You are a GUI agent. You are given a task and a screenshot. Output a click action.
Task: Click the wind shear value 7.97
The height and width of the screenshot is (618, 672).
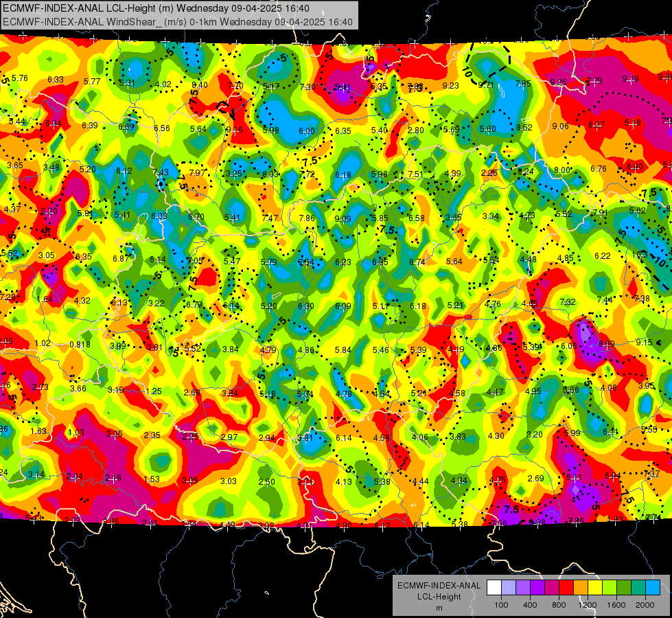198,172
